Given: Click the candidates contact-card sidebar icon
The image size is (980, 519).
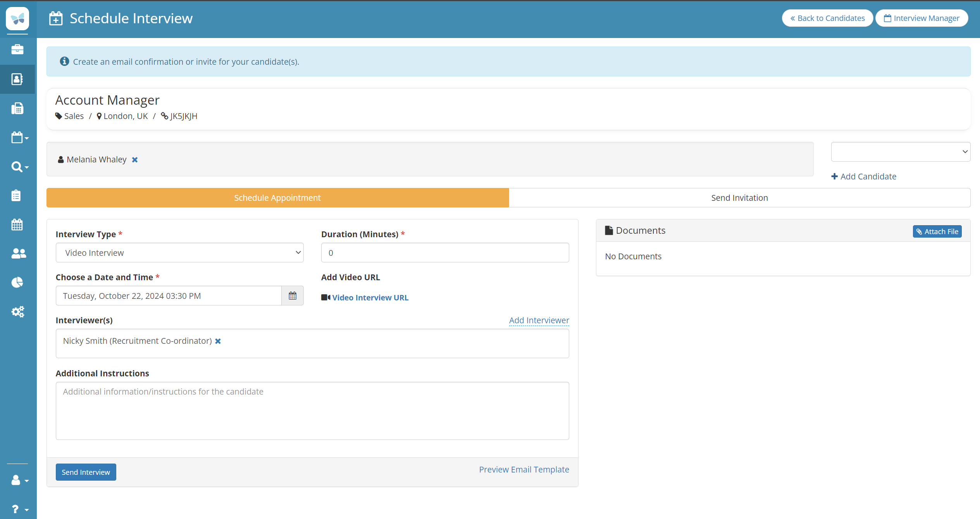Looking at the screenshot, I should click(17, 79).
